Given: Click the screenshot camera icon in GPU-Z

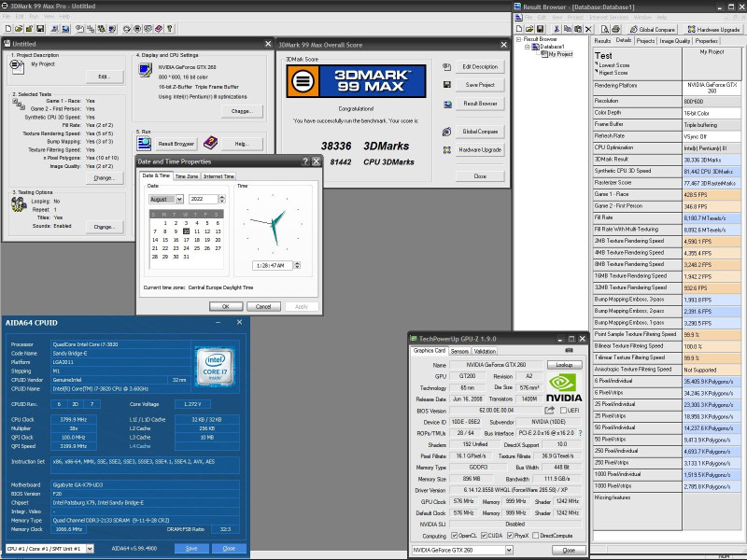Looking at the screenshot, I should pyautogui.click(x=569, y=351).
